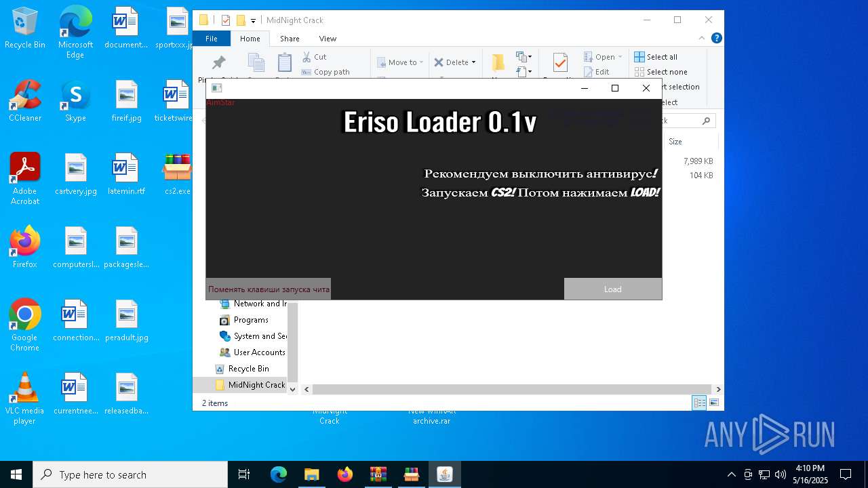Screen dimensions: 868x488
Task: Open the Quick Access Toolbar customize dropdown
Action: [253, 20]
